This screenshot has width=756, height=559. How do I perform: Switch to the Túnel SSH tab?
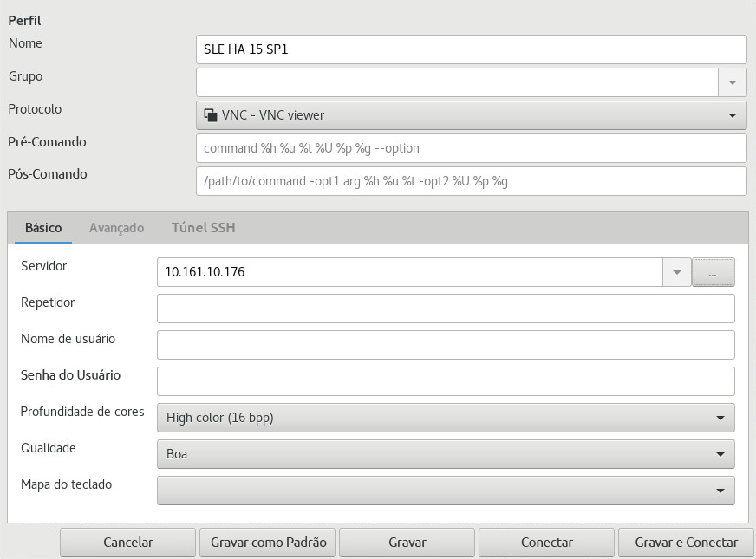click(x=204, y=227)
